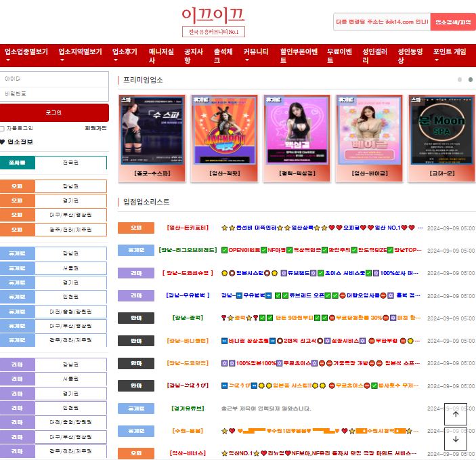Open the 건마 인천권 sidebar row
The height and width of the screenshot is (460, 476).
pos(53,408)
